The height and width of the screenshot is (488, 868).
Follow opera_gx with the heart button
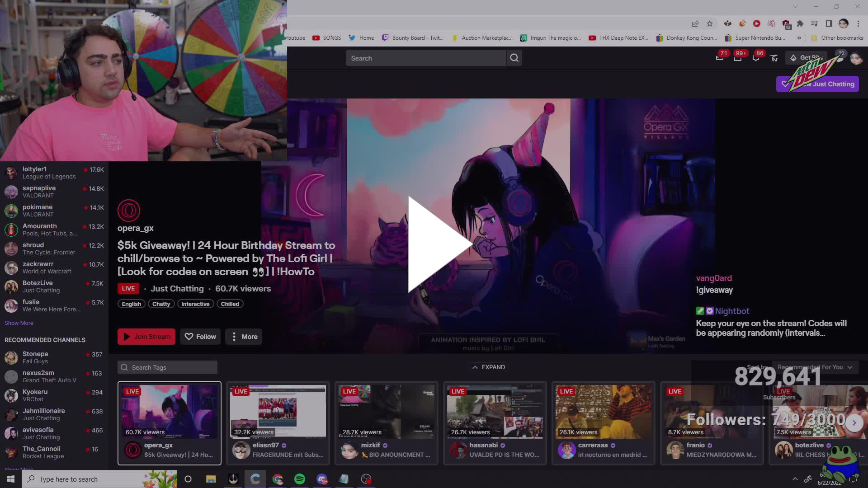pos(200,336)
